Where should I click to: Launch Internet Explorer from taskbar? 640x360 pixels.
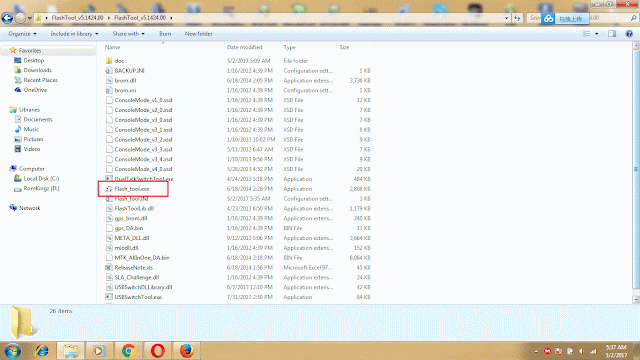pos(42,351)
